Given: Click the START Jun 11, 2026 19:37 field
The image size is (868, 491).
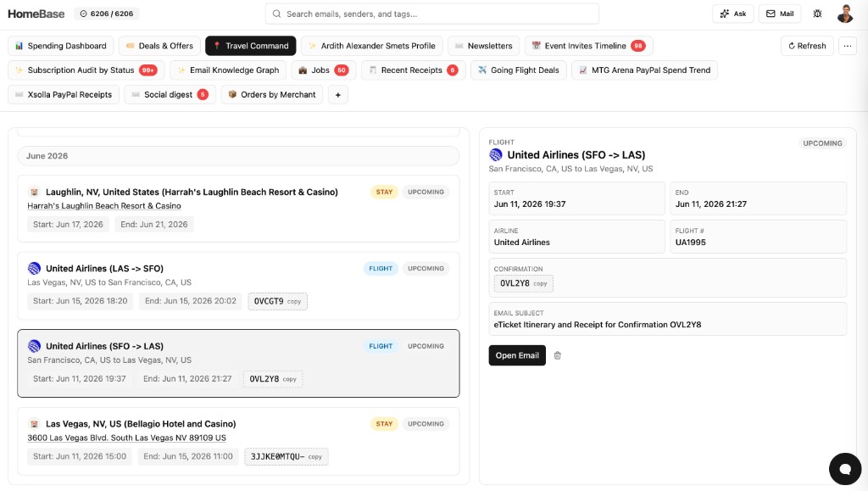Looking at the screenshot, I should tap(576, 198).
